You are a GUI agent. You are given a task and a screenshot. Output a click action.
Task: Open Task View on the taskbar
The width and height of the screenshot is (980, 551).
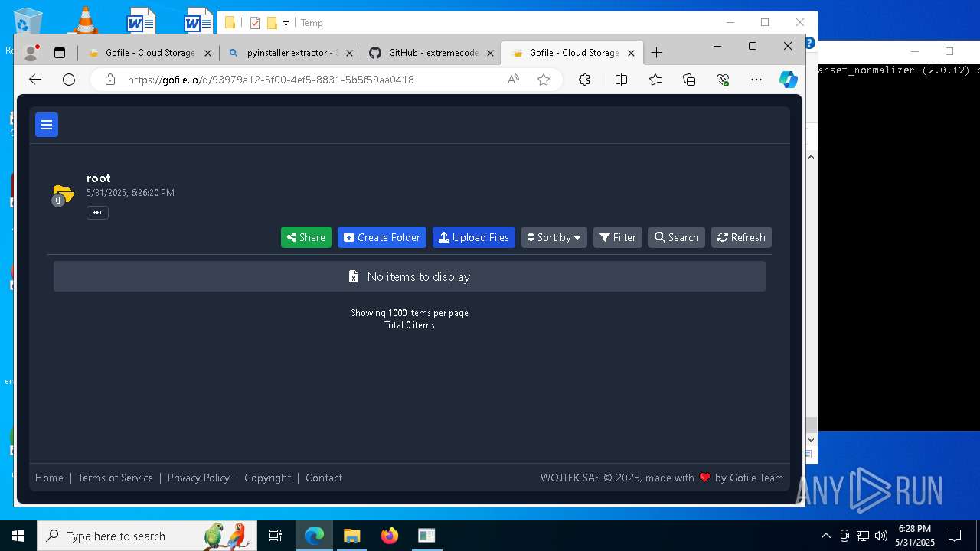276,536
